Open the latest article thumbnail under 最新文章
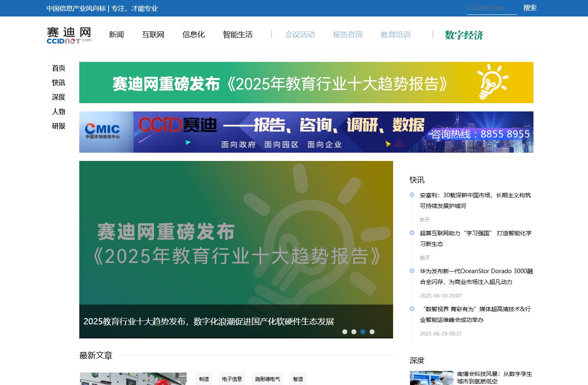Screen dimensions: 588x385 tap(133, 379)
